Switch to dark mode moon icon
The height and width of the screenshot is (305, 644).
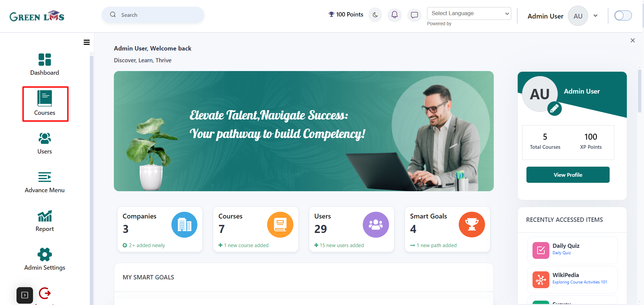pyautogui.click(x=375, y=15)
